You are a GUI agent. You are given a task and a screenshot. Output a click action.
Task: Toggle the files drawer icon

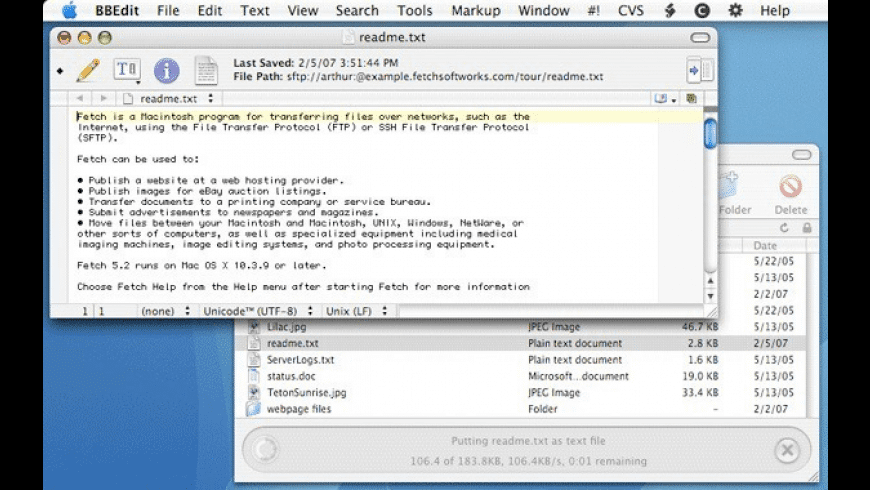point(700,70)
